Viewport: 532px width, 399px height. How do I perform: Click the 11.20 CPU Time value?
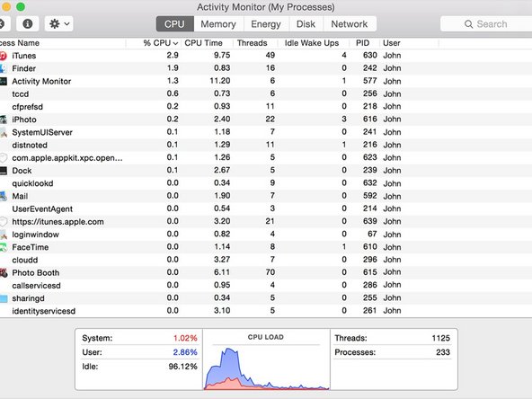click(220, 81)
